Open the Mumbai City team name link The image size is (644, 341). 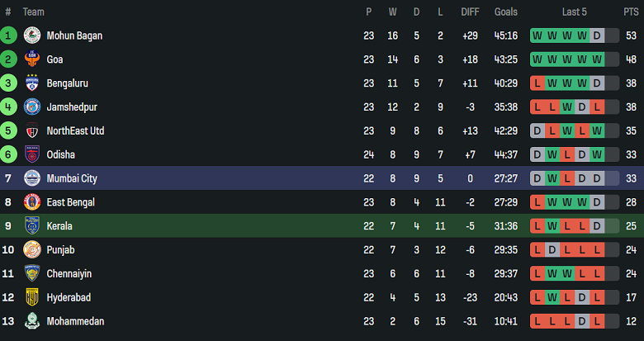73,178
